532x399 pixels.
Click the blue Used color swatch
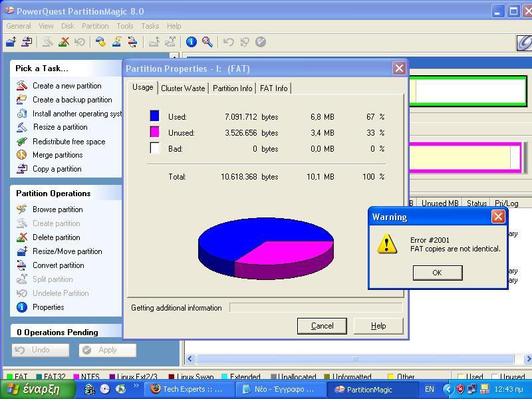(x=155, y=116)
